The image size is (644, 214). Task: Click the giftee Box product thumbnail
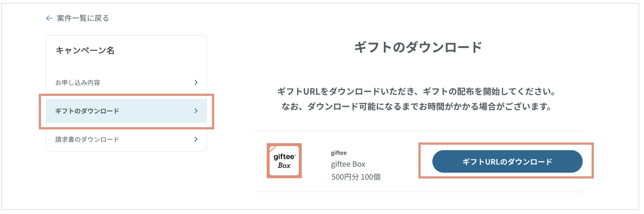(284, 161)
